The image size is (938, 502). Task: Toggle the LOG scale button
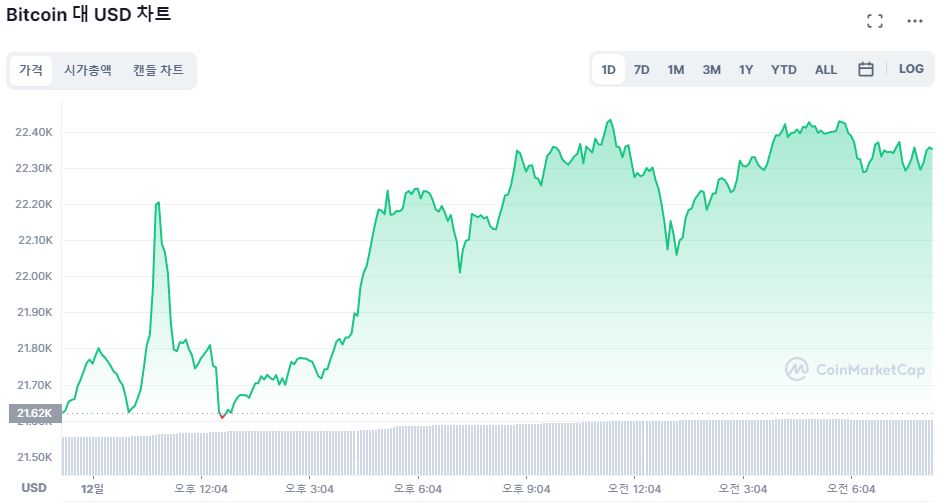click(911, 69)
